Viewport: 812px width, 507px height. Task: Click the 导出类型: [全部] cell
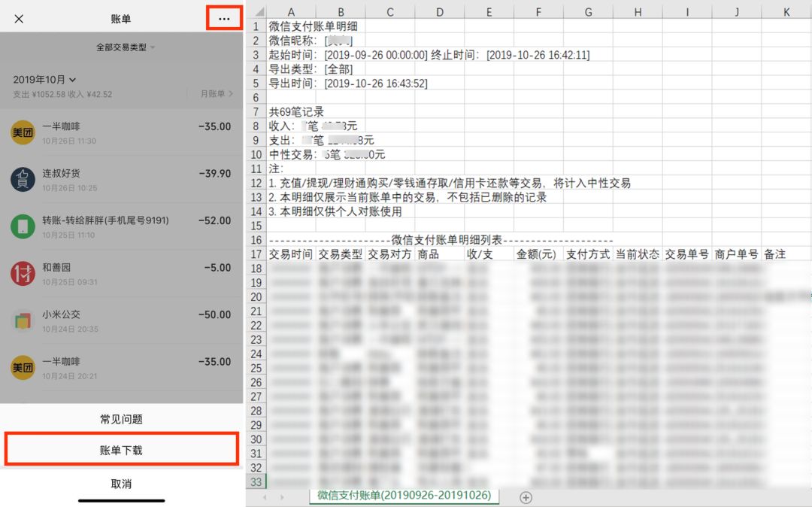point(311,69)
